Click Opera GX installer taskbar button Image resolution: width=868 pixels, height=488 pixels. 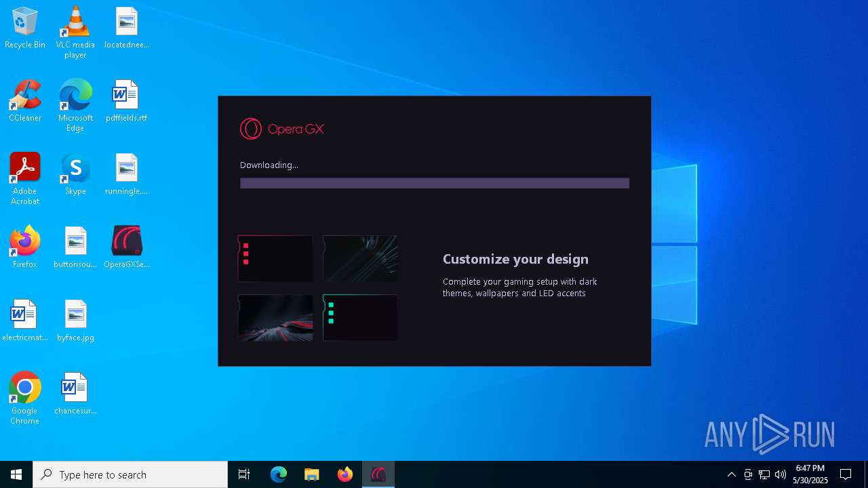point(378,474)
